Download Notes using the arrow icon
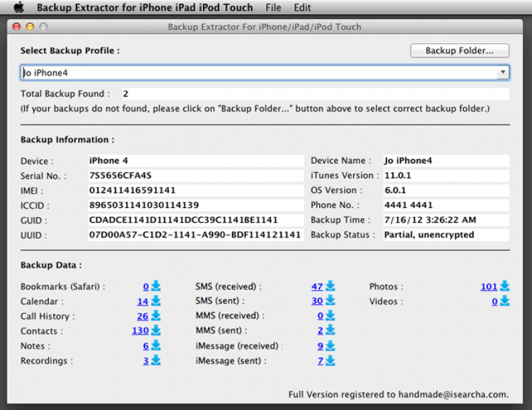 (156, 345)
